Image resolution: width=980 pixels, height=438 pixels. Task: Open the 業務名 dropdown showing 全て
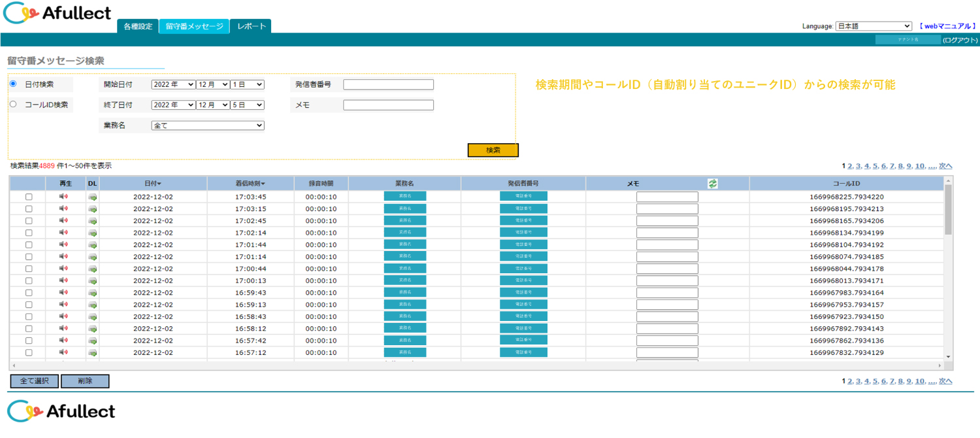(208, 125)
